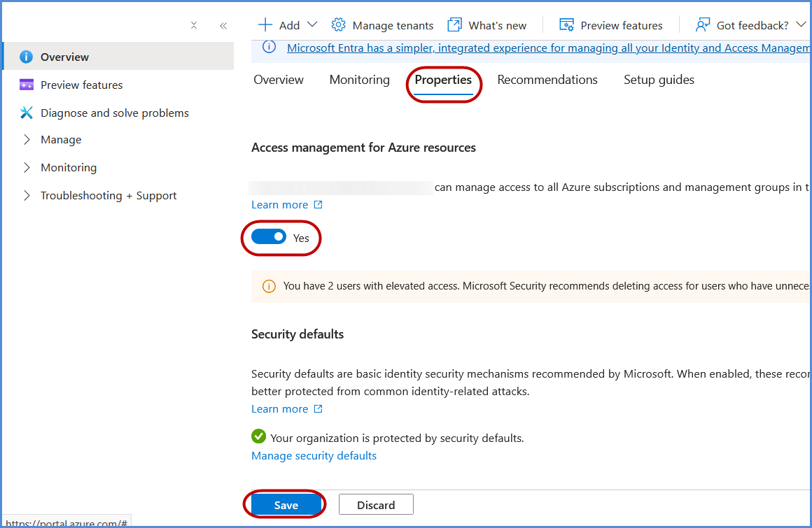Expand the Monitoring section in sidebar
Screen dimensions: 812x528
point(27,168)
